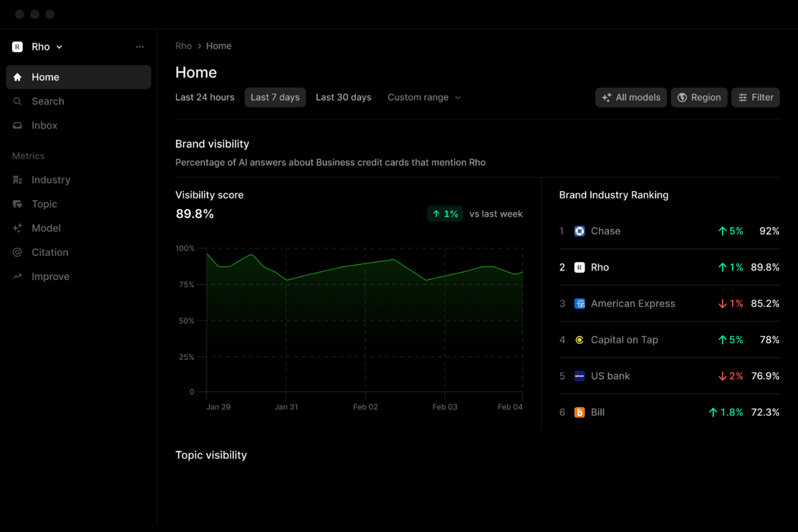Open the Inbox icon in the sidebar

[17, 125]
